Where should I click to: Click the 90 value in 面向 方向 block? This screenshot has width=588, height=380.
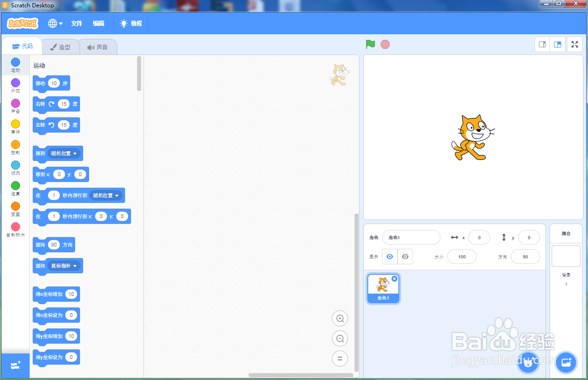coord(54,245)
